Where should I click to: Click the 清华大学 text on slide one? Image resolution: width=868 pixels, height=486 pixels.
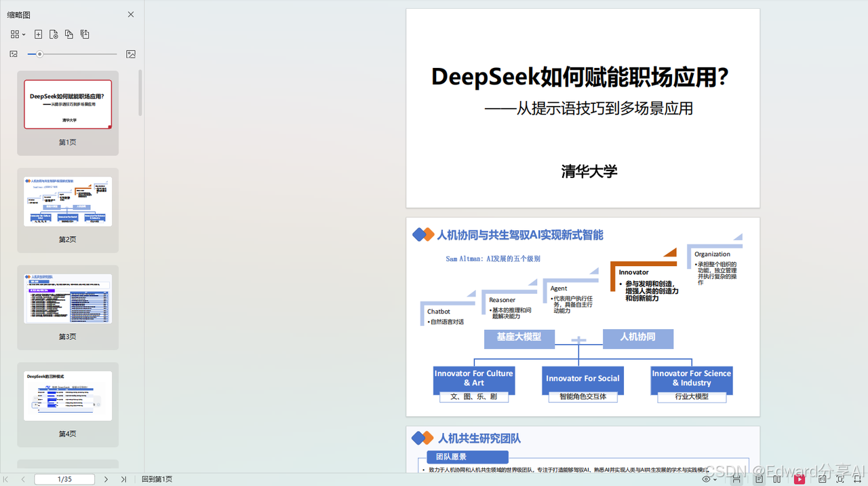pos(589,171)
